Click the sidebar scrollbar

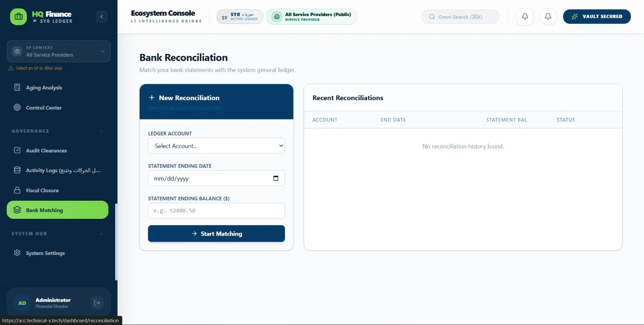click(x=116, y=242)
